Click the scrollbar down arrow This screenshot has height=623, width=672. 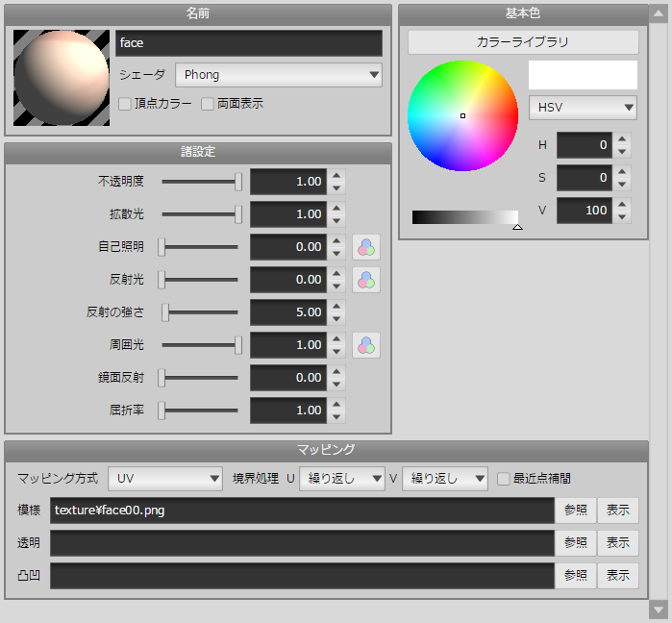click(x=659, y=610)
